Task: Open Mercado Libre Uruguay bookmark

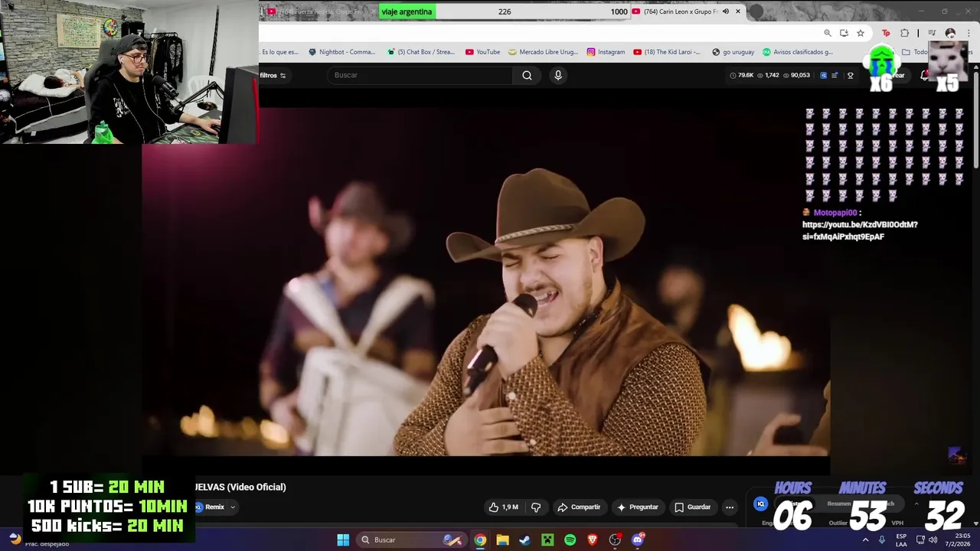Action: coord(543,52)
